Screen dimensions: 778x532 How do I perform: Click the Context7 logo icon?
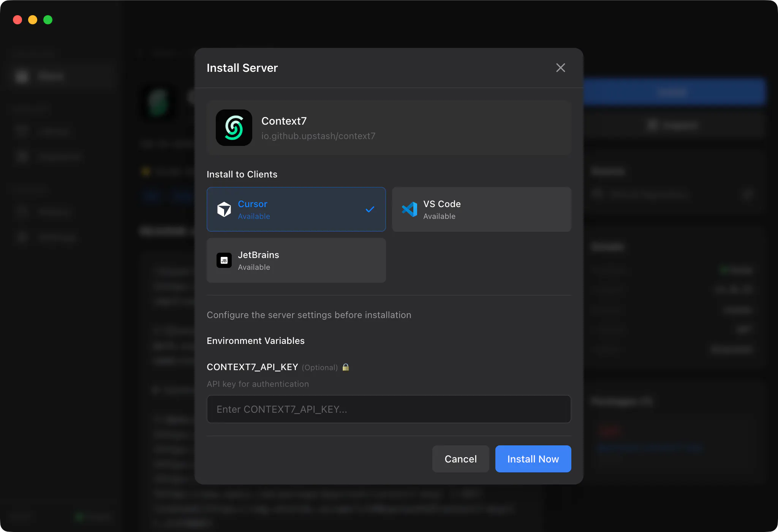pyautogui.click(x=234, y=128)
